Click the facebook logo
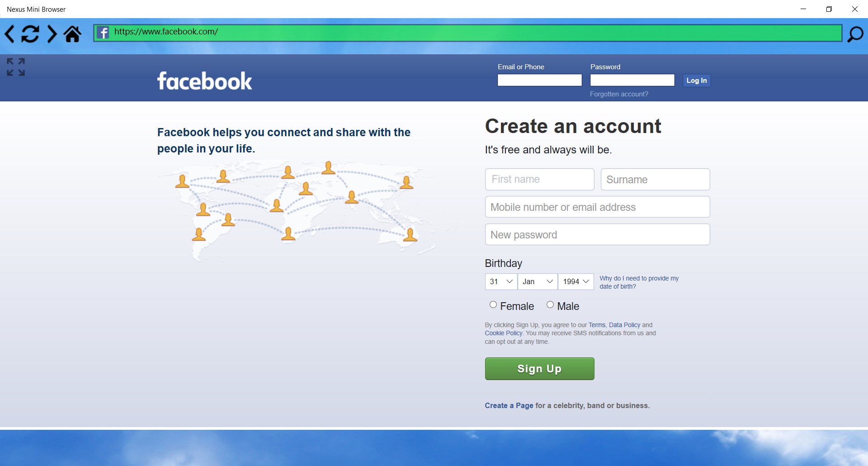 [205, 81]
